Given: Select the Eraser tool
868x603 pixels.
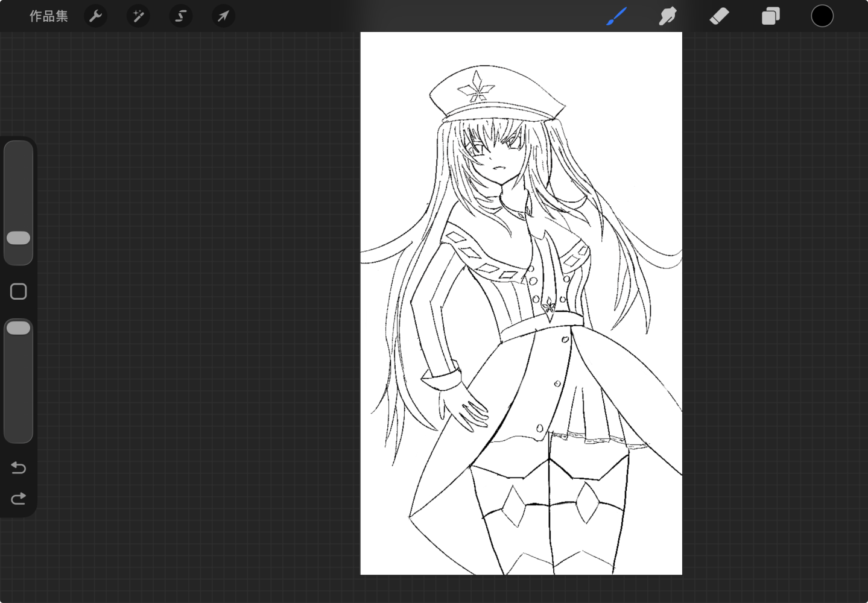Looking at the screenshot, I should point(719,16).
